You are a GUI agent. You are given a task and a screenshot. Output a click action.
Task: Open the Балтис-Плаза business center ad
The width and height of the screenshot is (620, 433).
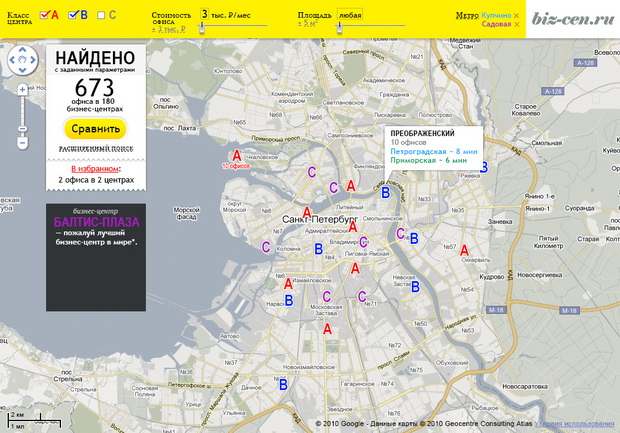click(x=96, y=257)
